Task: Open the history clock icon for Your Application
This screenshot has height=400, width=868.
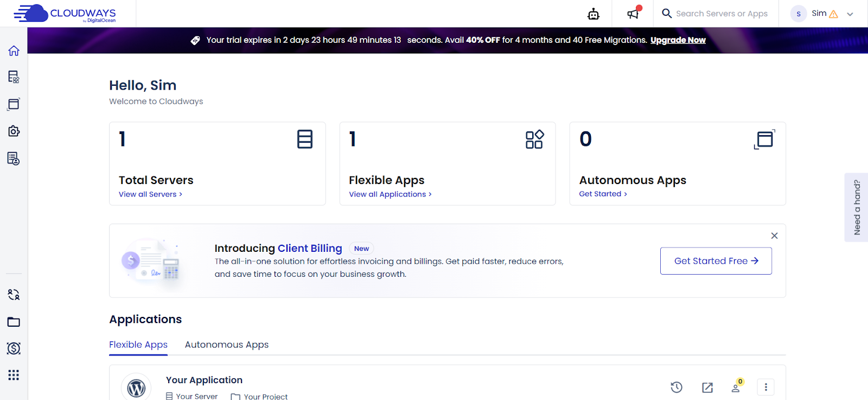Action: (x=676, y=387)
